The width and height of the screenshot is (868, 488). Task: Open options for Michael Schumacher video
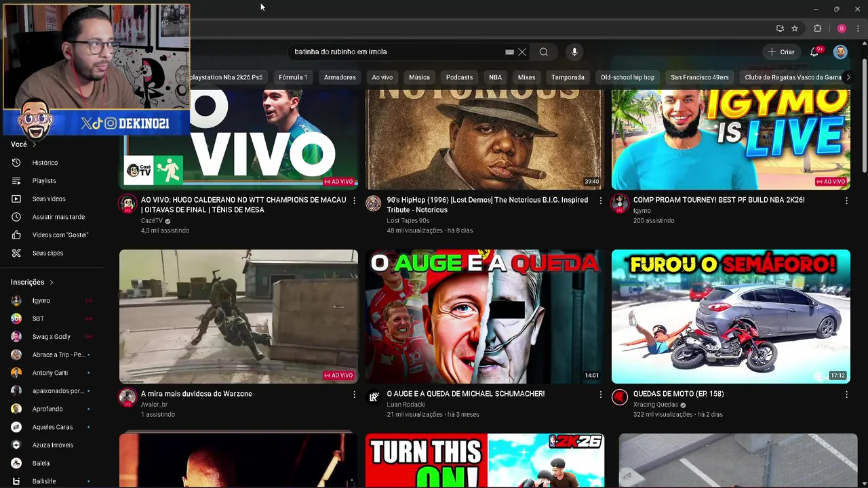[x=600, y=394]
